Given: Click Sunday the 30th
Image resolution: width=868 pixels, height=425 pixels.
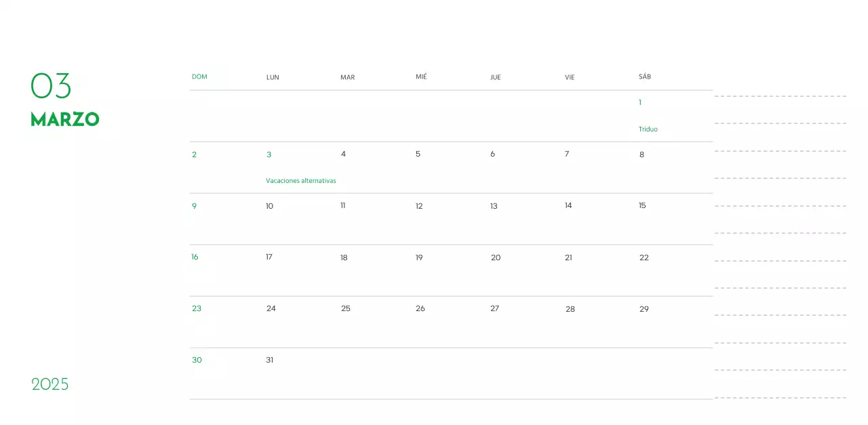Looking at the screenshot, I should pos(197,360).
